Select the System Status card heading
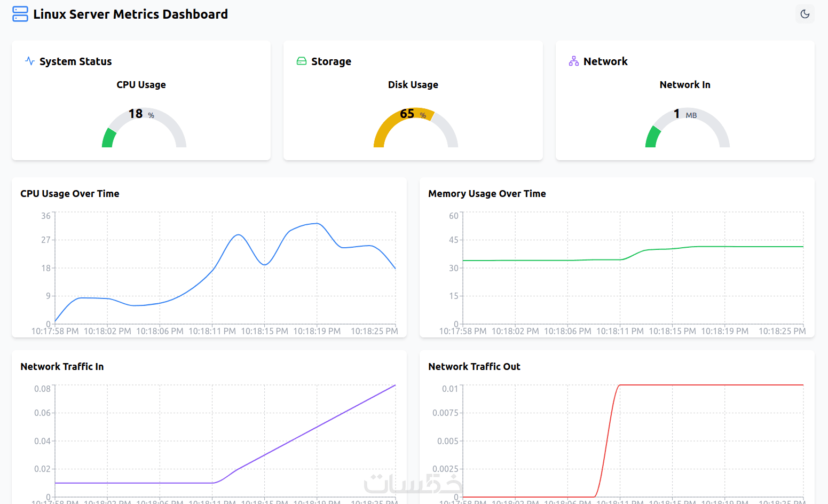Viewport: 828px width, 504px height. point(75,61)
